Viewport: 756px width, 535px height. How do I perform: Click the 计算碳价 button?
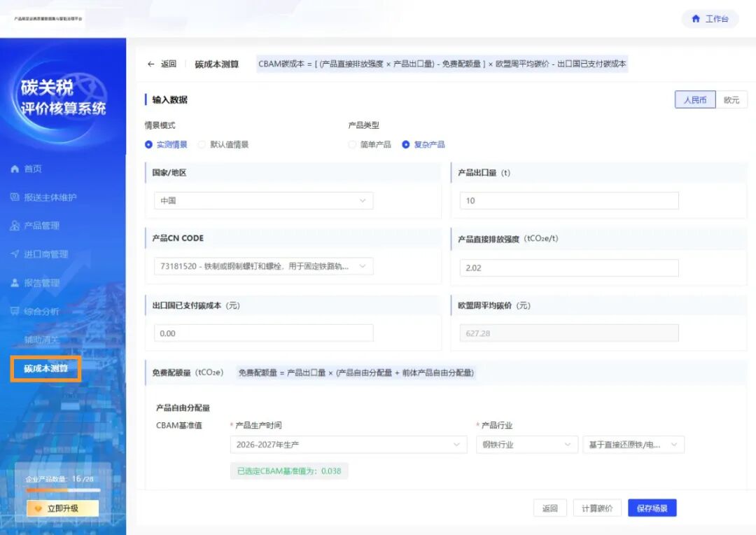(596, 508)
